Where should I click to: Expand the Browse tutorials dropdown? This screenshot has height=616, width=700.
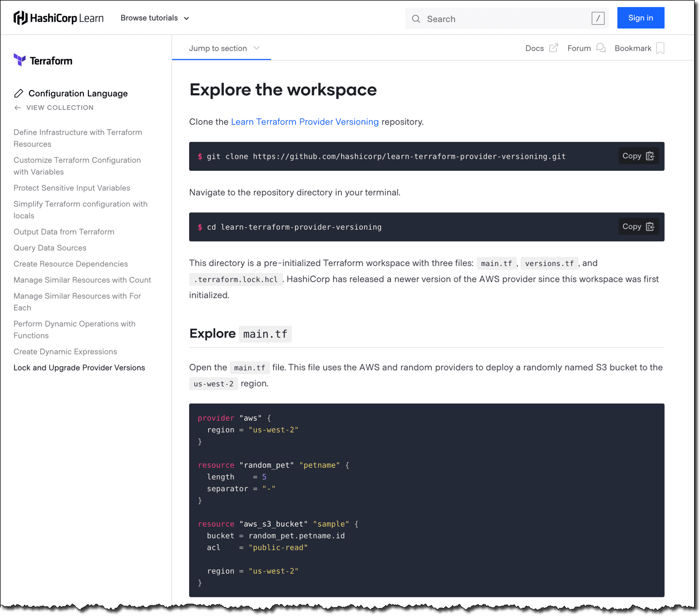click(x=155, y=18)
